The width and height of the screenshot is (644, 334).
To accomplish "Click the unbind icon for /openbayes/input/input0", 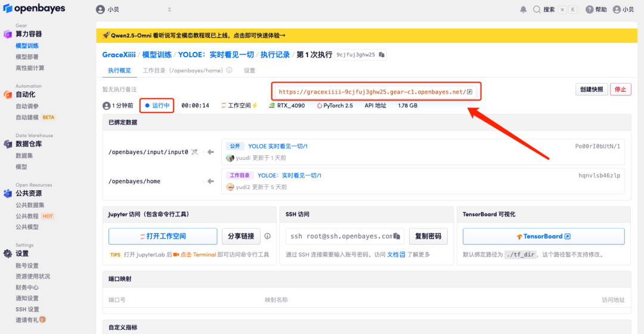I will tap(194, 152).
